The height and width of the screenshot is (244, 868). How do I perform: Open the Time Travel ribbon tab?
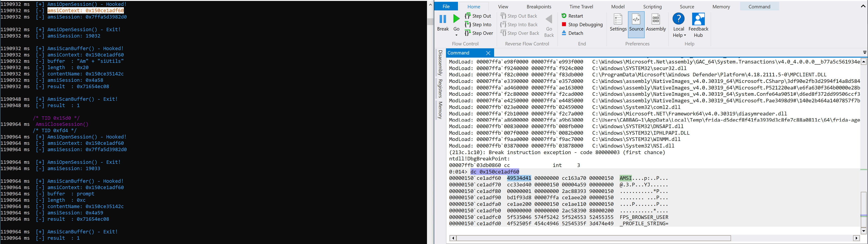(581, 7)
